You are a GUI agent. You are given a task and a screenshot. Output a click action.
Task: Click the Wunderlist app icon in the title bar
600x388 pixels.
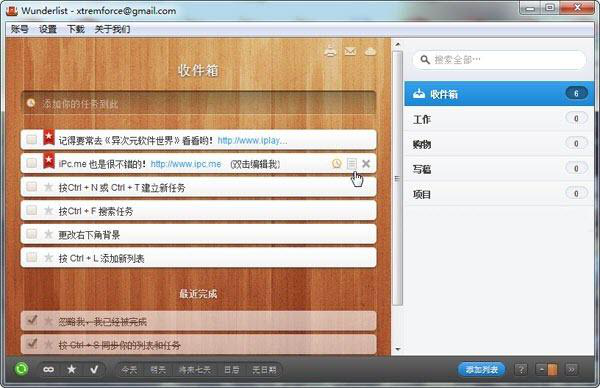click(x=12, y=10)
